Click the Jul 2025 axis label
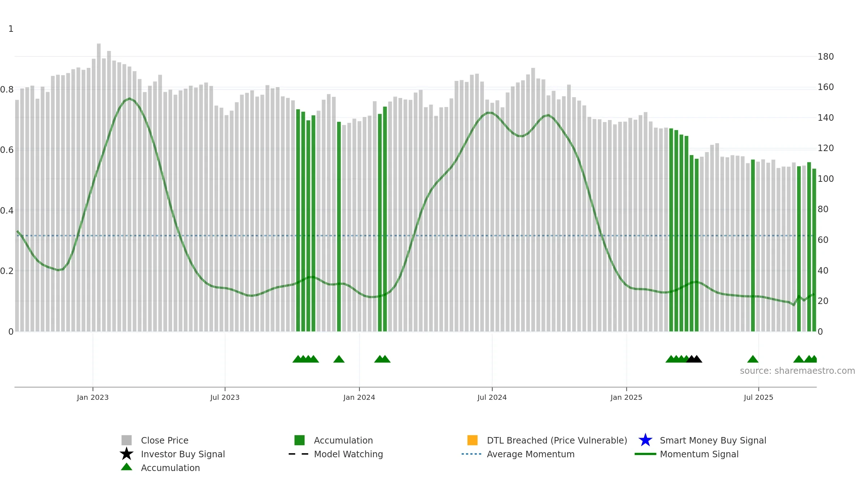This screenshot has width=868, height=488. click(758, 397)
